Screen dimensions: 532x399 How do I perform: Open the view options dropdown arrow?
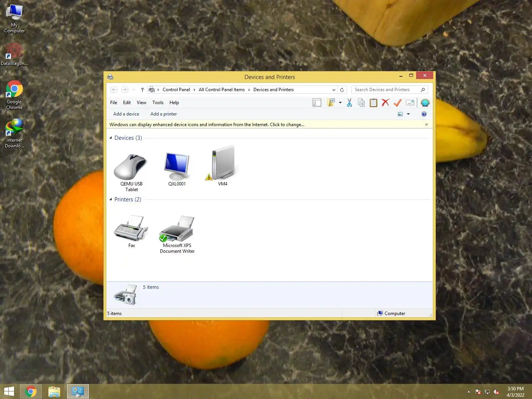point(408,114)
